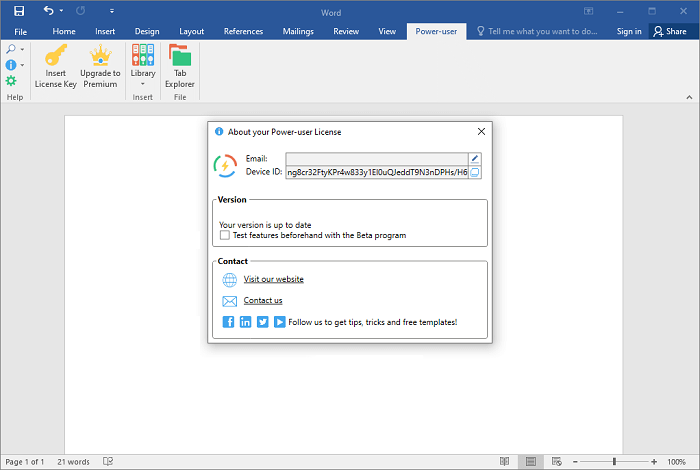Click the 100% zoom level
Viewport: 700px width, 470px height.
(676, 462)
